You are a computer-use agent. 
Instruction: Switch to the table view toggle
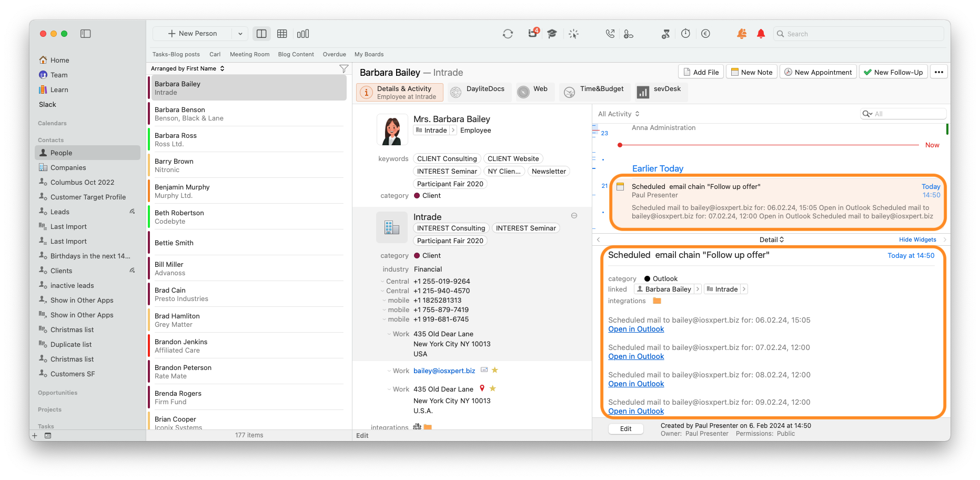[282, 33]
